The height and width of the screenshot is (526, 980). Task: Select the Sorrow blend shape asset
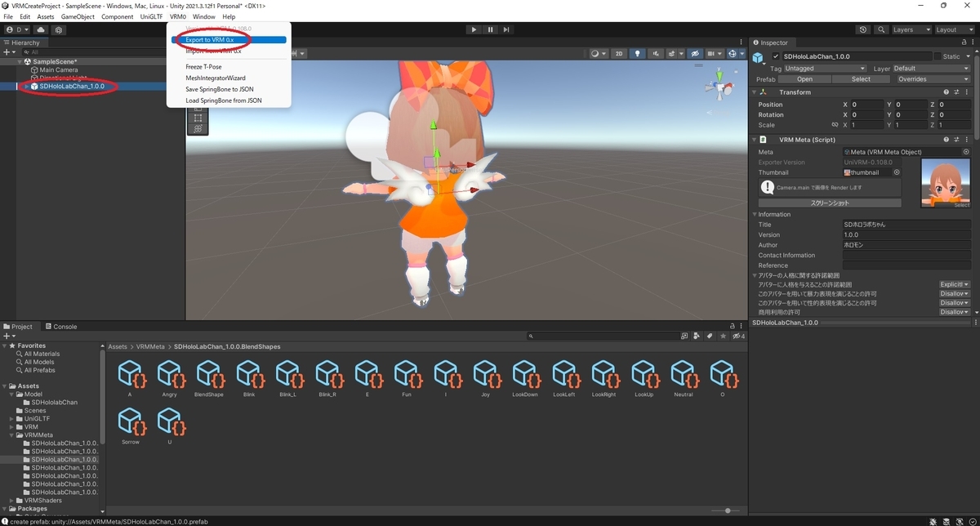[130, 426]
